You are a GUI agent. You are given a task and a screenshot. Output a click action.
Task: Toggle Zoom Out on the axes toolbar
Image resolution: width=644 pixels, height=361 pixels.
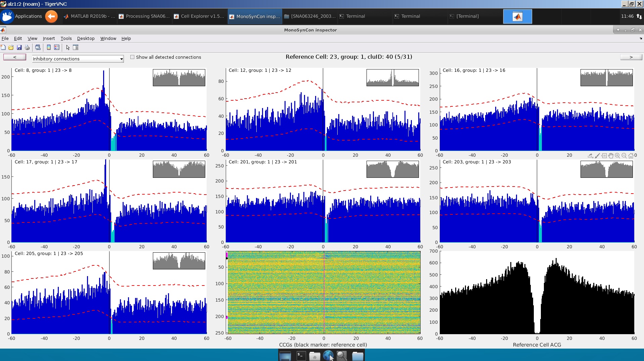624,155
